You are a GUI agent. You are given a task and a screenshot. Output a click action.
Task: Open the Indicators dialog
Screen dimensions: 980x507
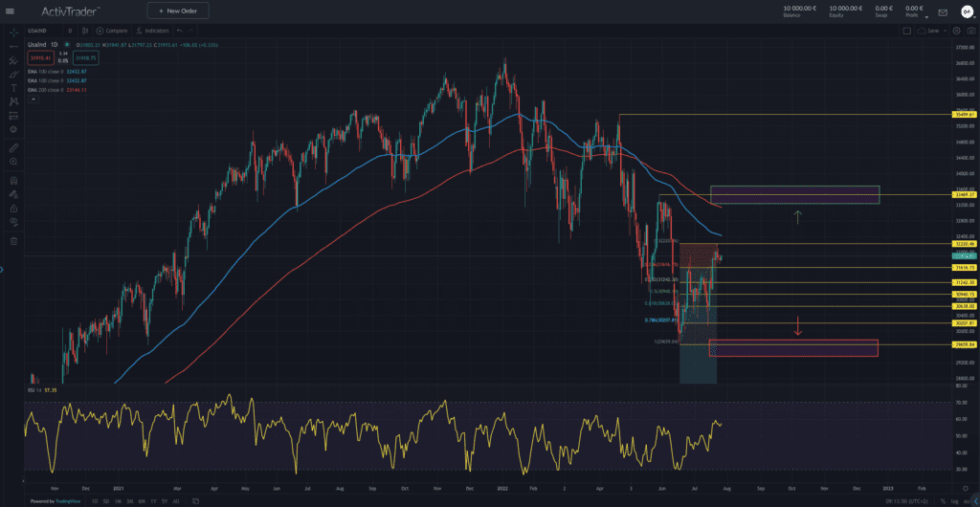point(153,31)
